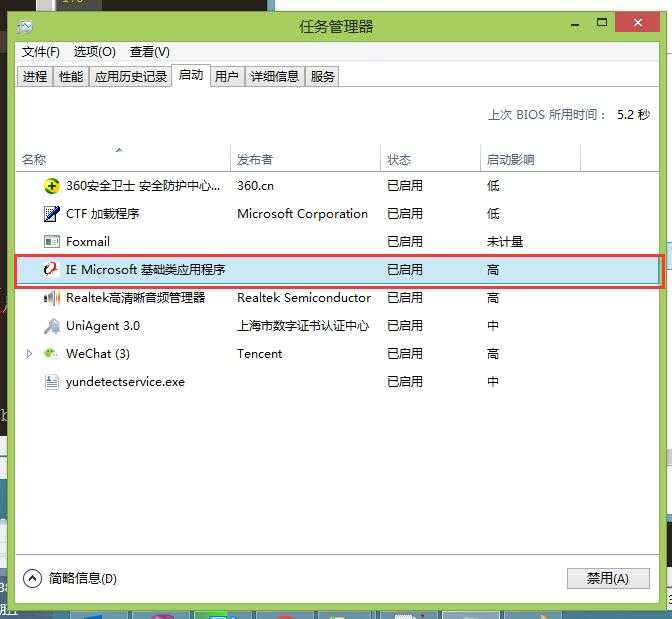Select the Foxmail startup entry icon
The height and width of the screenshot is (619, 672).
pyautogui.click(x=52, y=242)
